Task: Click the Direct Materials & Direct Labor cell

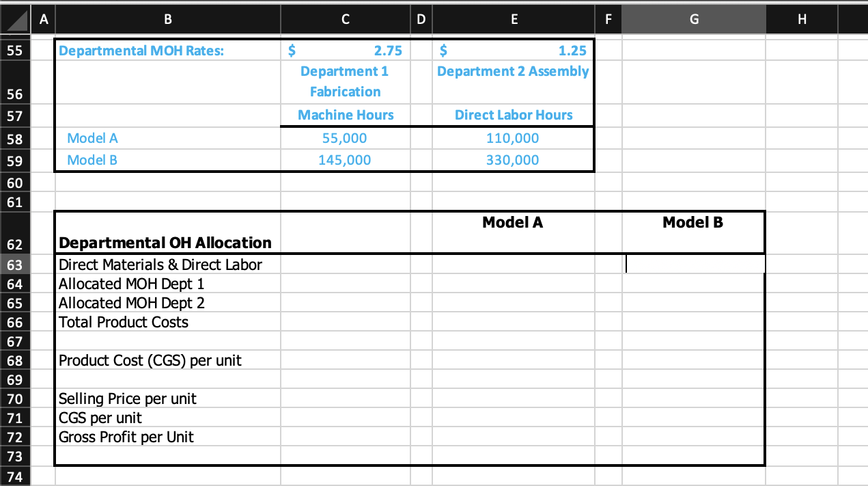Action: tap(167, 265)
